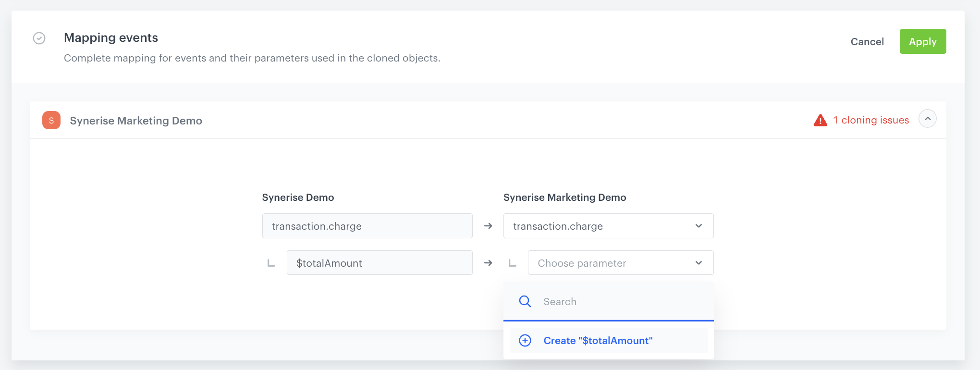Click the nesting indicator left of $totalAmount
The image size is (980, 370).
[271, 263]
